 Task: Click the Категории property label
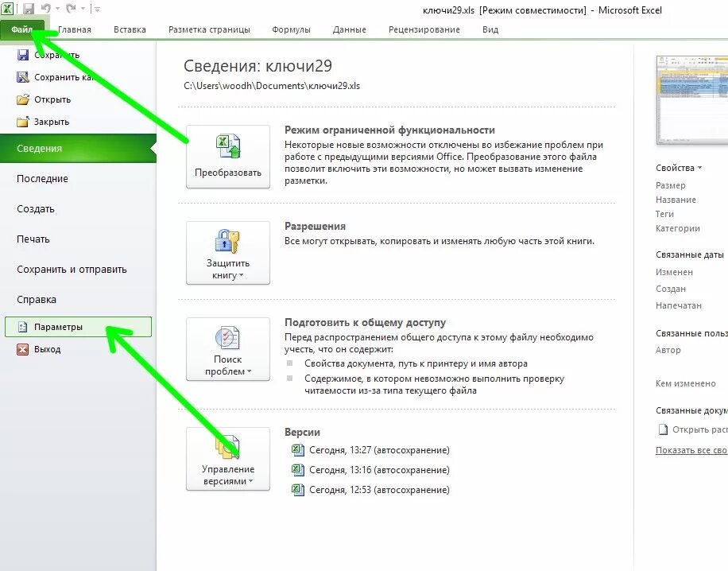(677, 228)
